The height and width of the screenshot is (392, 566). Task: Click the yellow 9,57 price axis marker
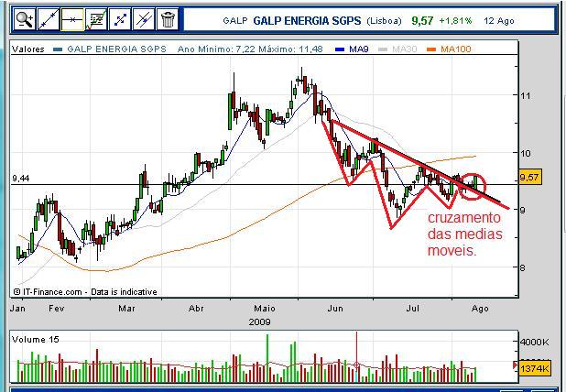click(529, 178)
